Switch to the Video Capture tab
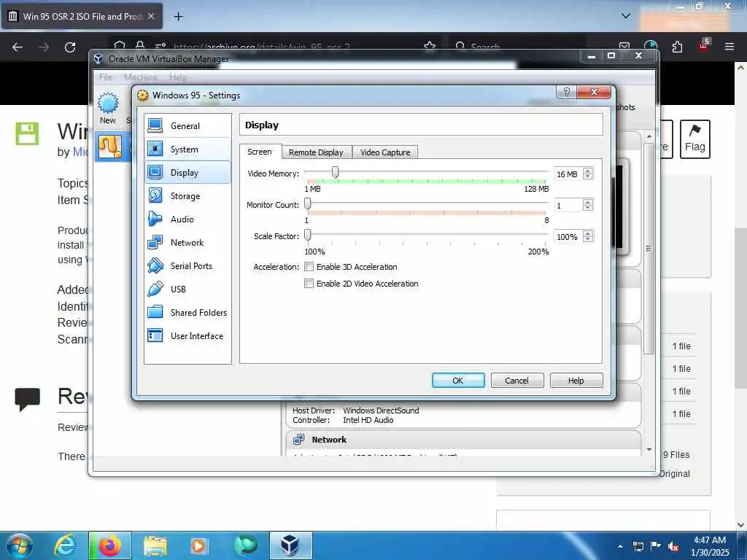 click(x=385, y=152)
